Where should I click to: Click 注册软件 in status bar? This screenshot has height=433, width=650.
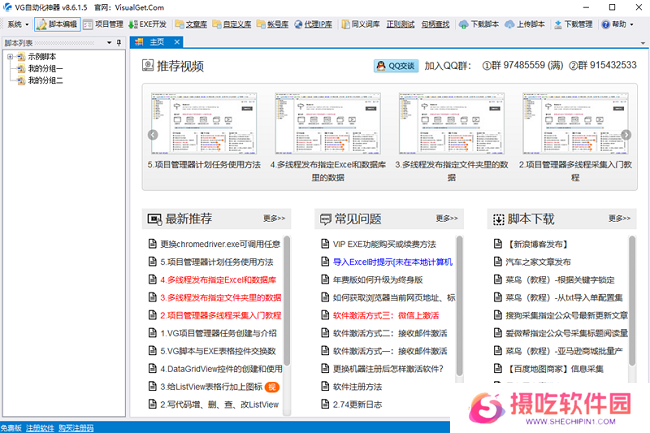pos(40,428)
